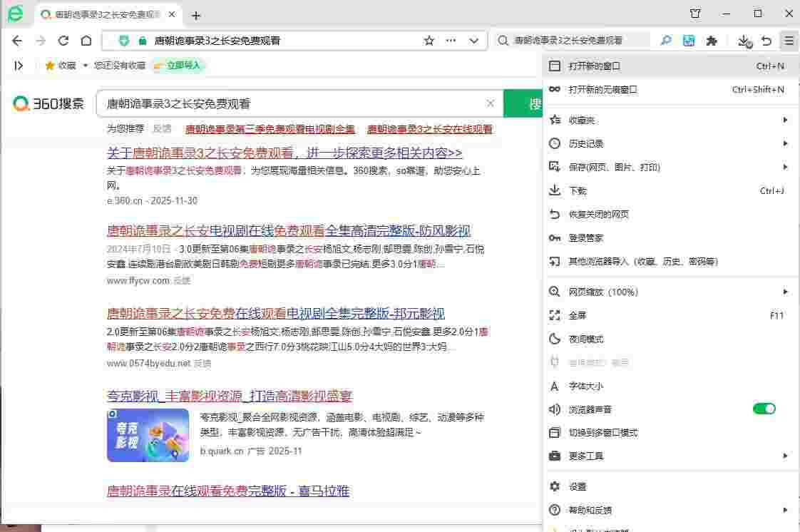Click the 360 search query input field
The width and height of the screenshot is (800, 532).
tap(292, 103)
